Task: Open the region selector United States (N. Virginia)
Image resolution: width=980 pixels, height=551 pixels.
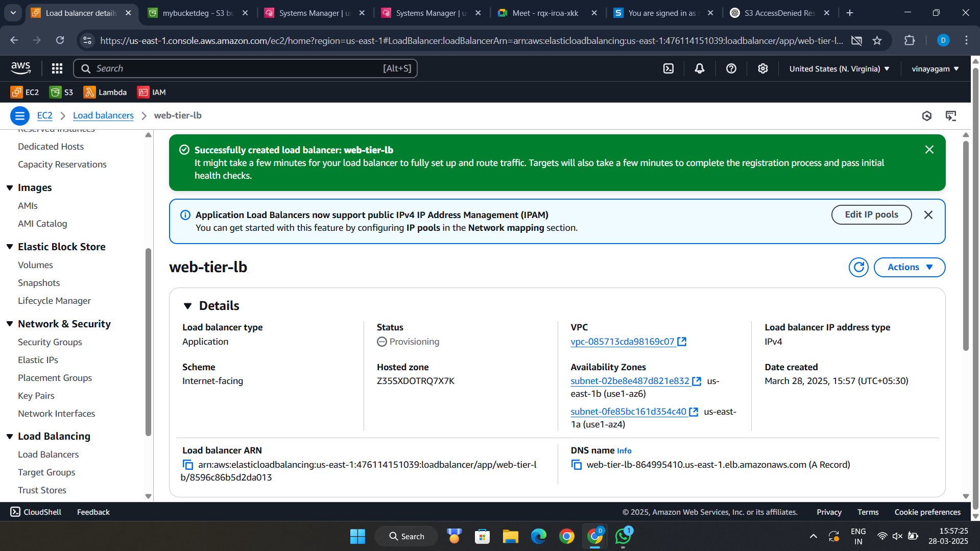Action: click(839, 68)
